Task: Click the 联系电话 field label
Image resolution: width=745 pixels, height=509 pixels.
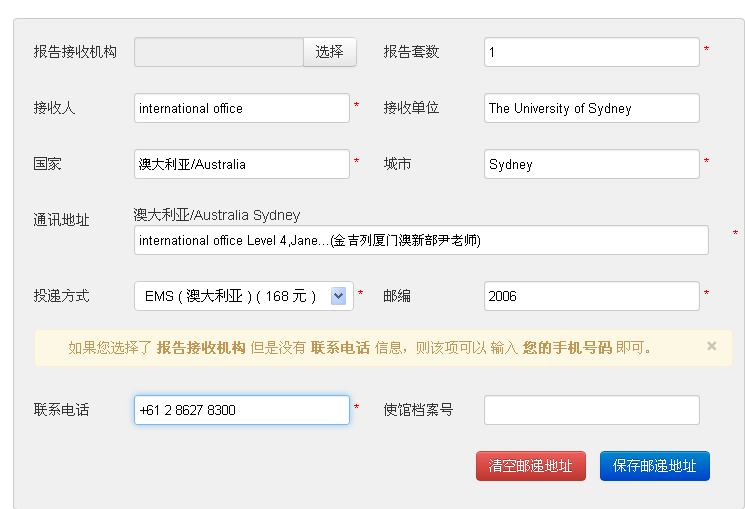Action: pos(61,410)
